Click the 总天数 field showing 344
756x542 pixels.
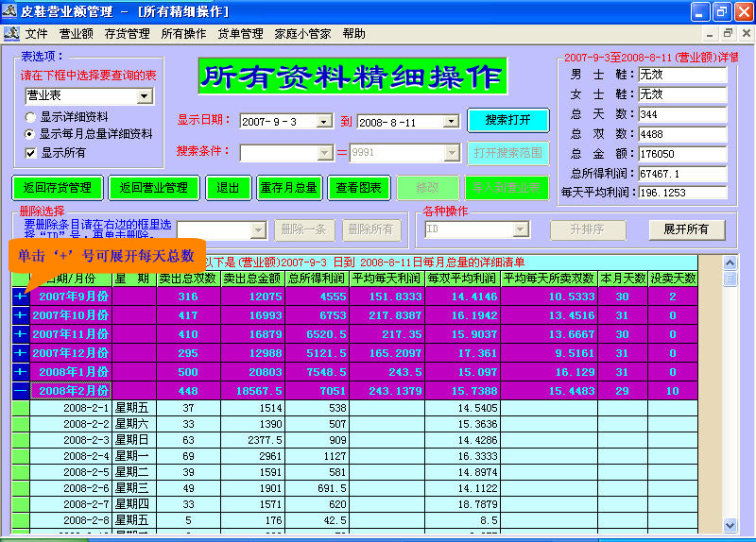(x=682, y=114)
